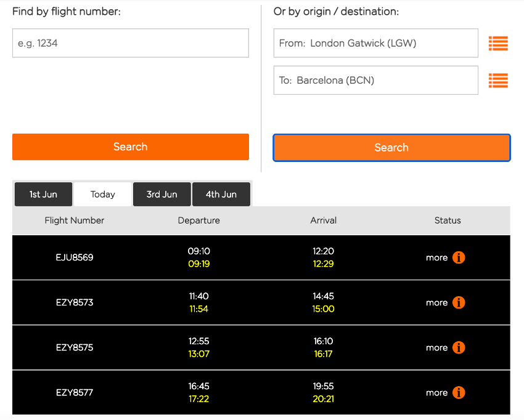Click info icon for flight EJU8569
Screen dimensions: 524x420
click(x=459, y=257)
